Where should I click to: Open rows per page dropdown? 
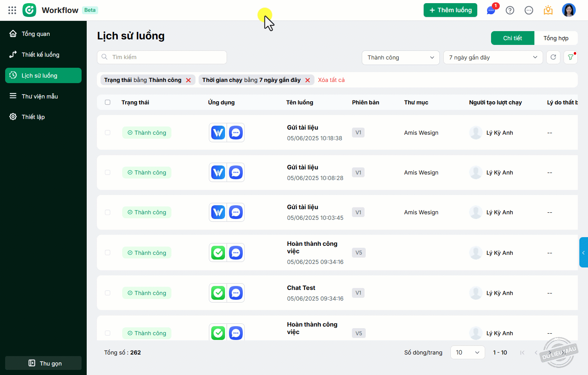pos(467,353)
